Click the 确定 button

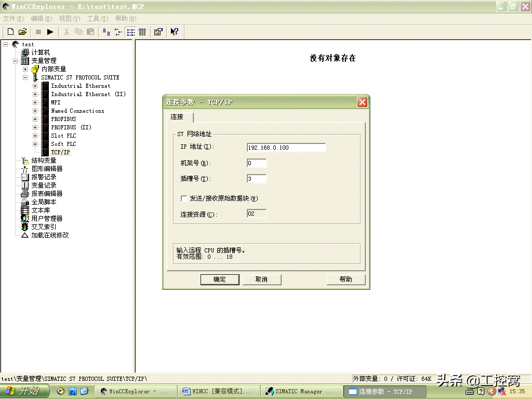[x=220, y=280]
